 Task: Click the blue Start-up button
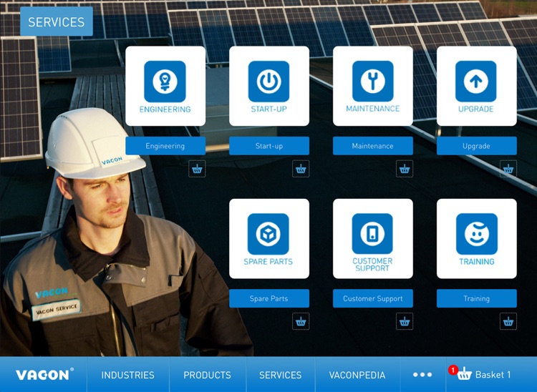coord(269,146)
